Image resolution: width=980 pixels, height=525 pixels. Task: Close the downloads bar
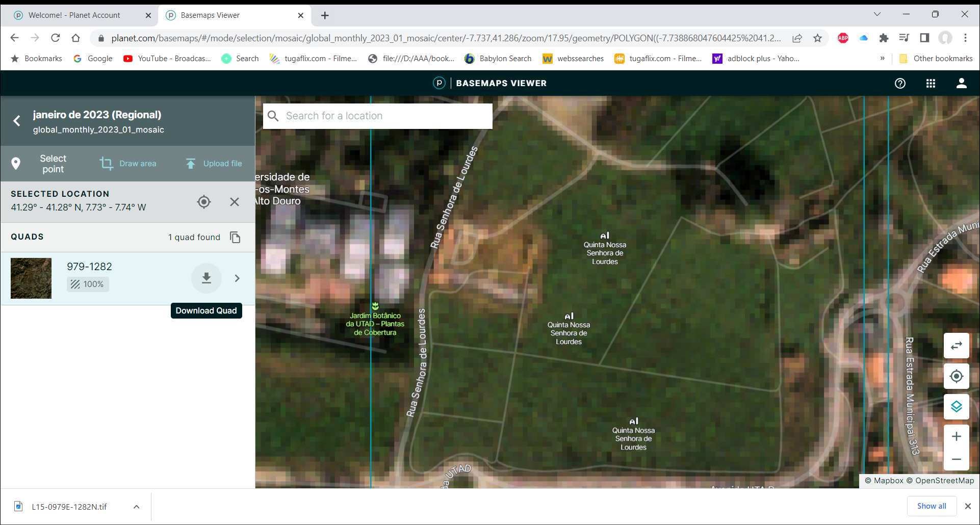tap(968, 506)
